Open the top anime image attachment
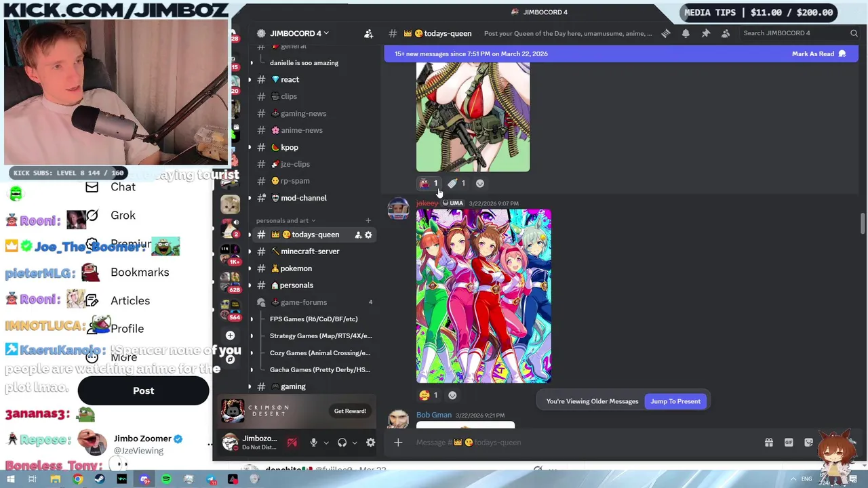This screenshot has height=488, width=868. point(473,117)
